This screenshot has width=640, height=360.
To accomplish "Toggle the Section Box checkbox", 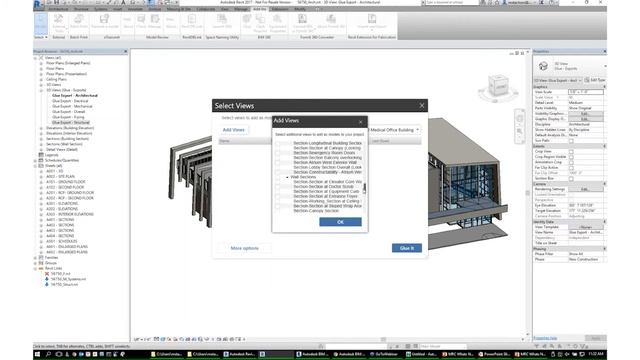I will (571, 178).
